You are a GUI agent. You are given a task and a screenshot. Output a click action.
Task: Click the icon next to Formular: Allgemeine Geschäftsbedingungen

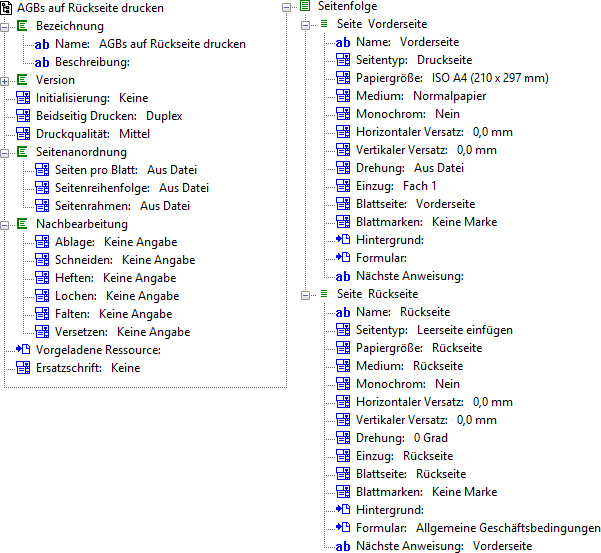click(x=343, y=528)
